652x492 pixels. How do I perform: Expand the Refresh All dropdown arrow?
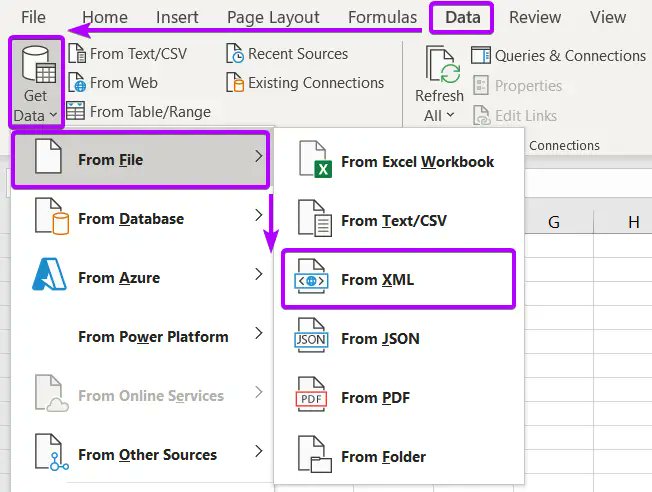[x=450, y=114]
